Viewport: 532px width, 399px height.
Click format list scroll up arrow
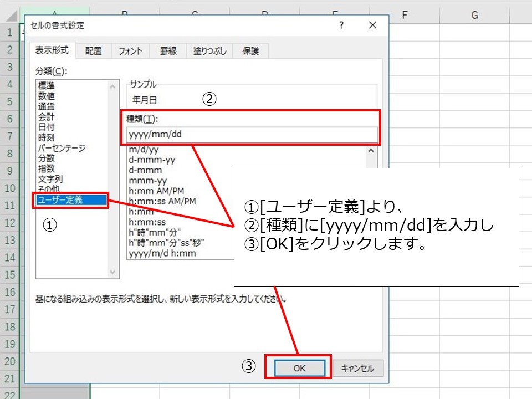(x=371, y=150)
